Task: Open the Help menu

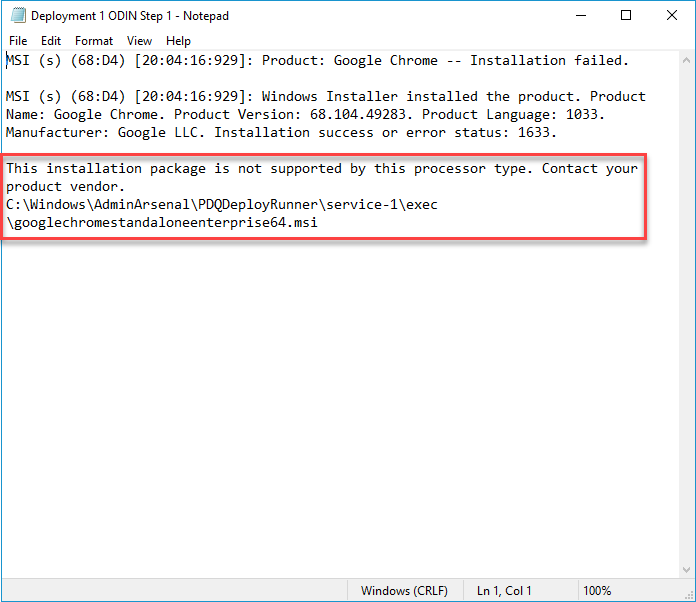Action: pos(178,41)
